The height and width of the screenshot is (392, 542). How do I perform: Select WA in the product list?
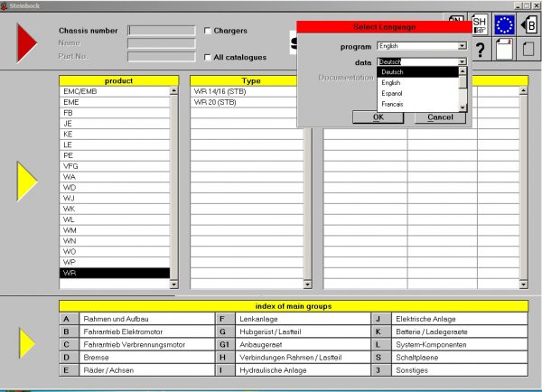[x=115, y=177]
